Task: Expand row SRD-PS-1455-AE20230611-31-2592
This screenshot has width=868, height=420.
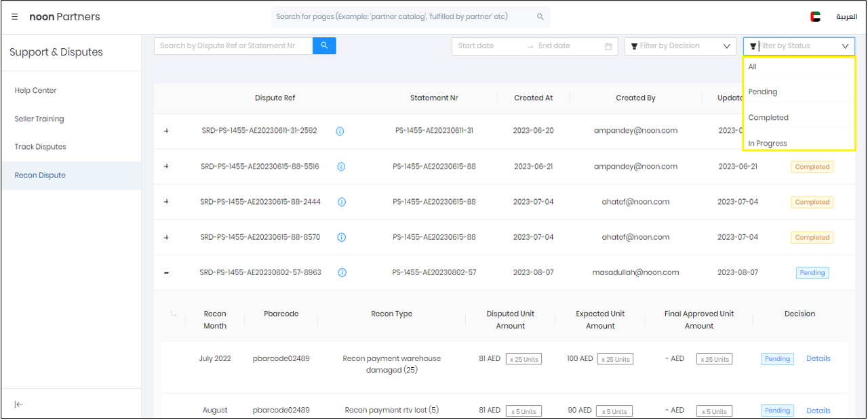Action: pyautogui.click(x=167, y=131)
